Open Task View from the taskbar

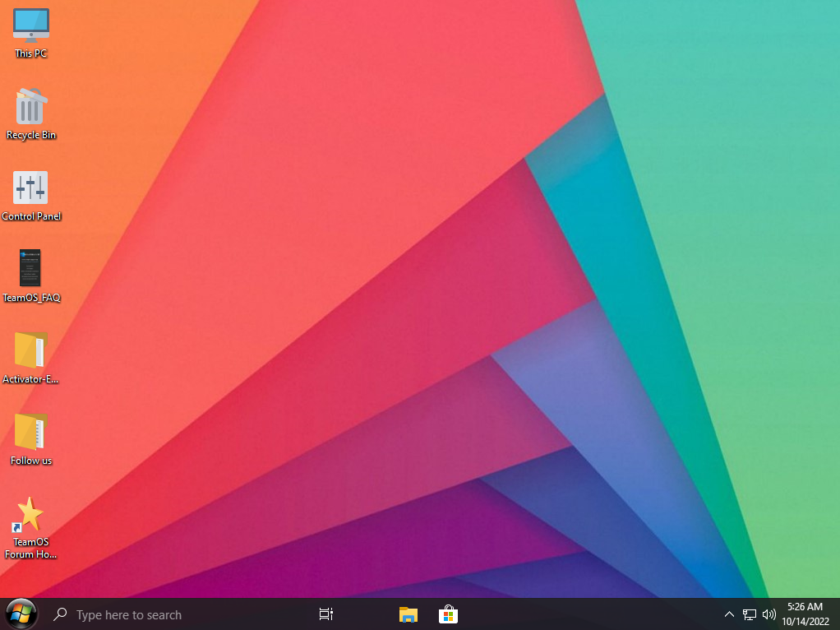coord(326,614)
